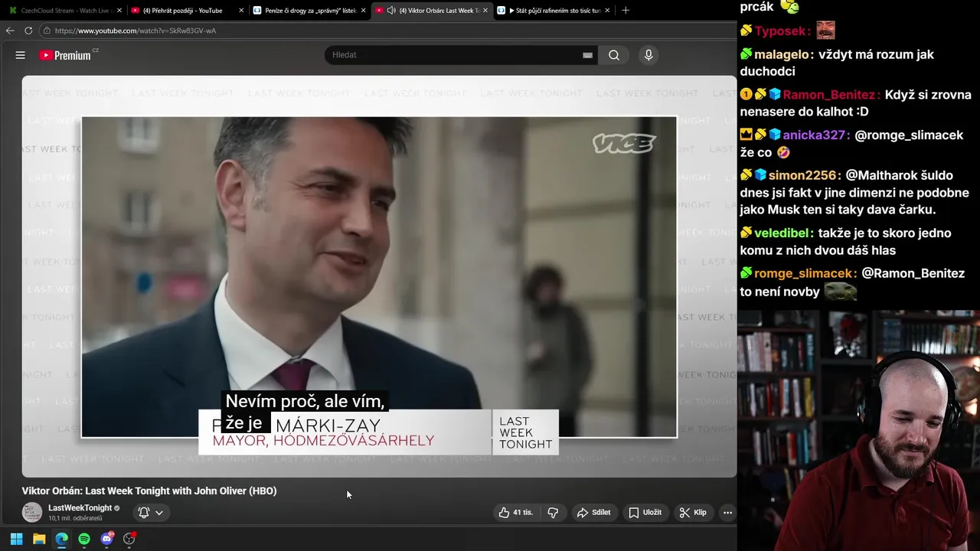Select the Viktor Orbán Last Week Tonight tab
Viewport: 980px width, 551px height.
pos(433,11)
